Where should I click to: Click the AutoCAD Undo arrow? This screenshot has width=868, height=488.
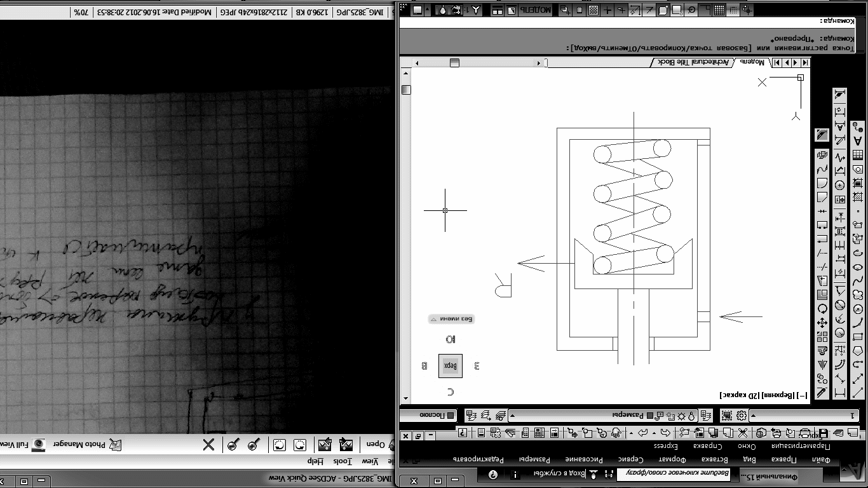point(665,433)
